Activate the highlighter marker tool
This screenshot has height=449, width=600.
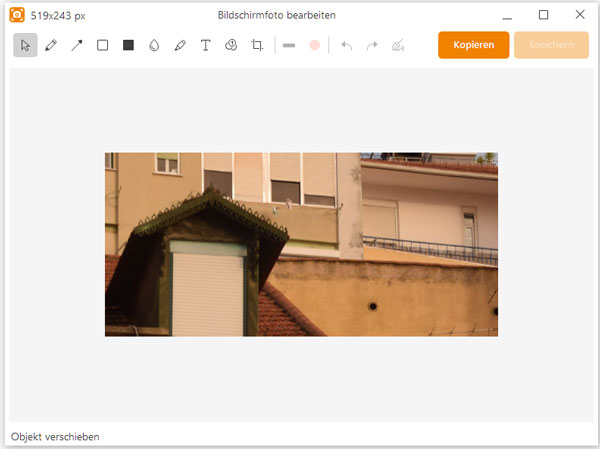(x=180, y=45)
